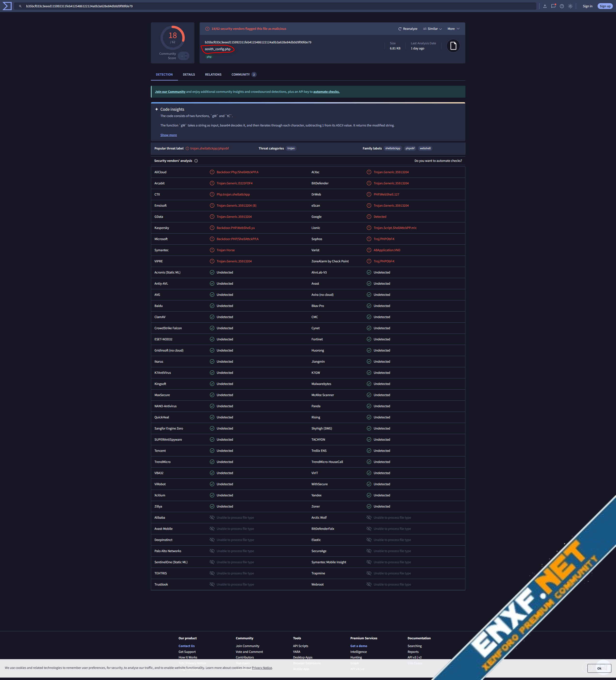Open the automate checks link
Viewport: 616px width, 680px height.
[x=326, y=92]
